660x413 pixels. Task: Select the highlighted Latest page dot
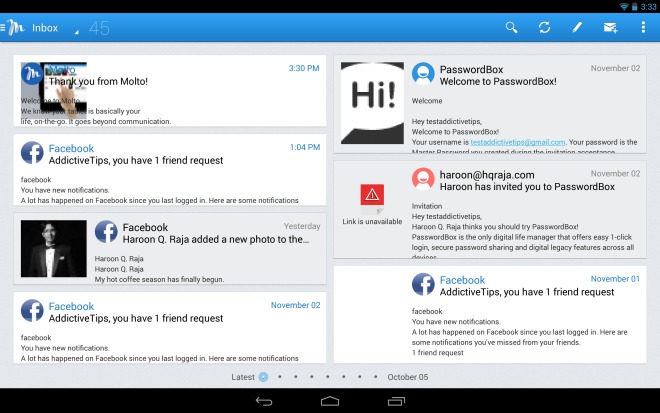(x=263, y=377)
